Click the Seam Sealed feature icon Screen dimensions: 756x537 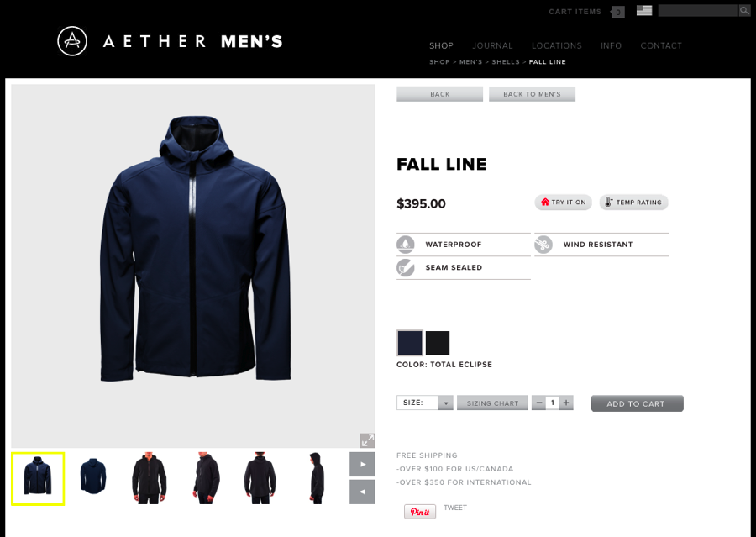[x=406, y=267]
